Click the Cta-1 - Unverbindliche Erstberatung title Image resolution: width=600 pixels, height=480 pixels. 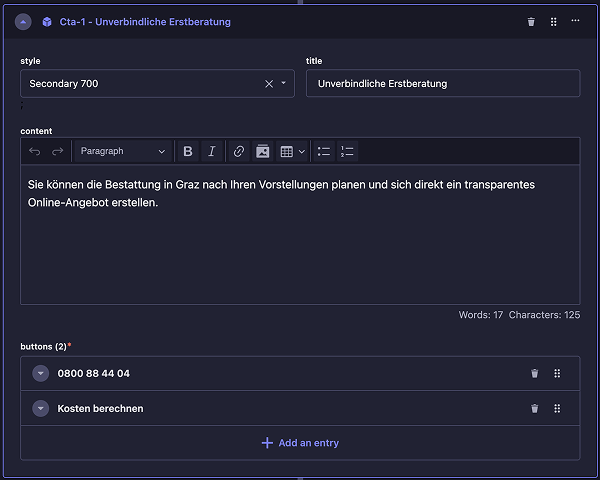[x=145, y=22]
